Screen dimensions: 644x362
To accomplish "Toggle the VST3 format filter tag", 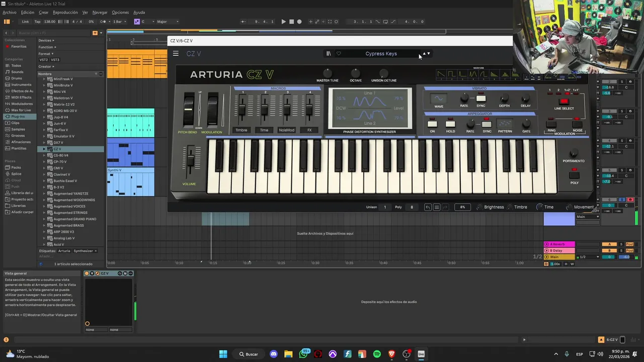I will coord(55,60).
